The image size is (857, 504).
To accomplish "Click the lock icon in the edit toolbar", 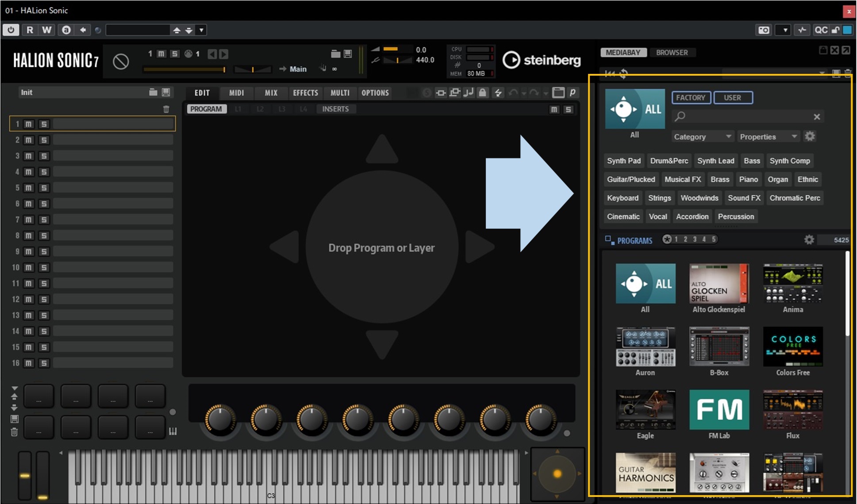I will pyautogui.click(x=483, y=92).
